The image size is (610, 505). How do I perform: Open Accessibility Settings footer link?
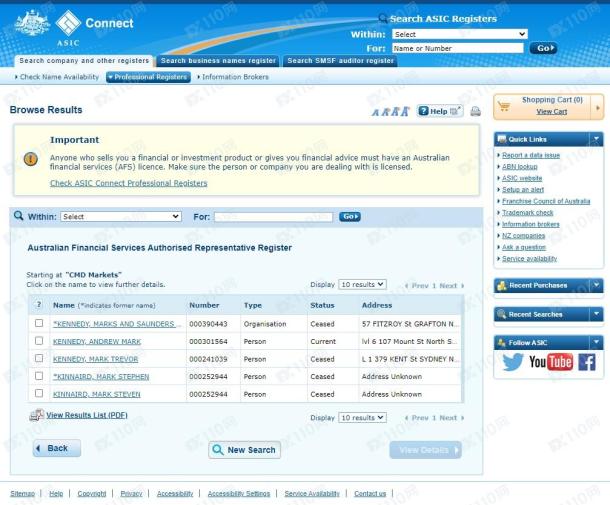click(238, 493)
